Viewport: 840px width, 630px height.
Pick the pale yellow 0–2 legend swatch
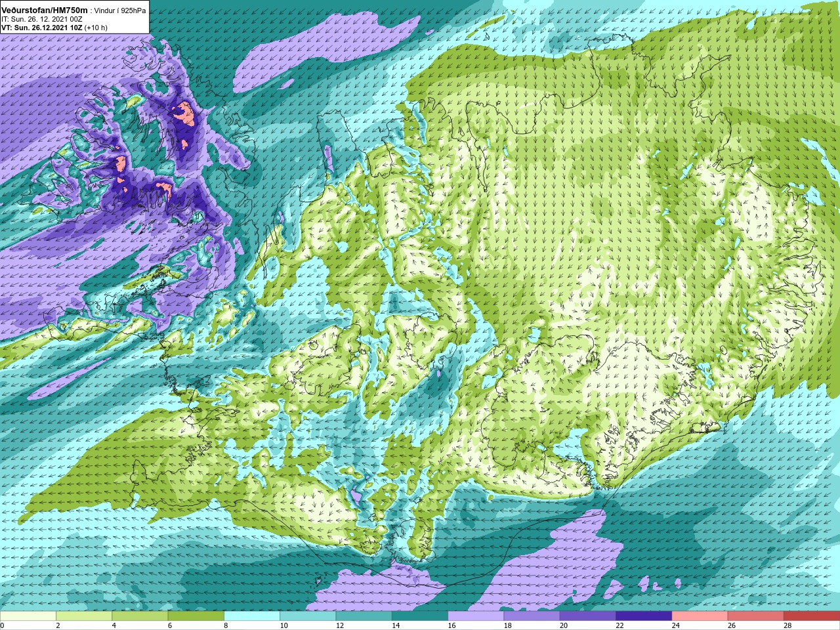(x=28, y=616)
